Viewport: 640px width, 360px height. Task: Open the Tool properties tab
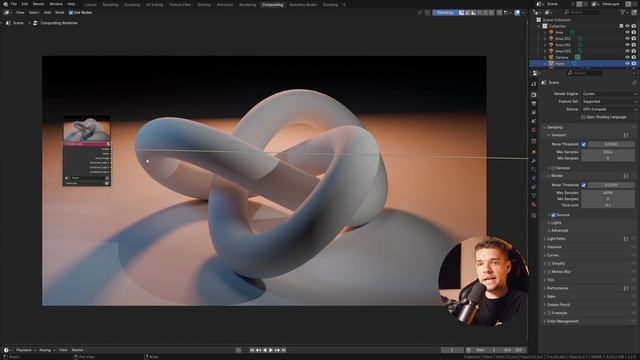coord(533,84)
